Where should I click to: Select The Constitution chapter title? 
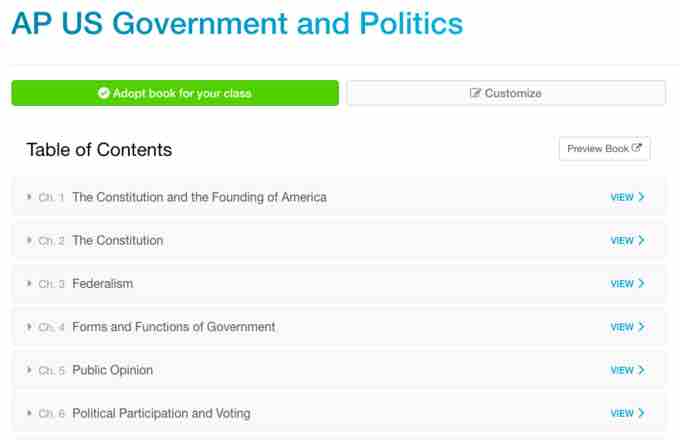pyautogui.click(x=117, y=240)
